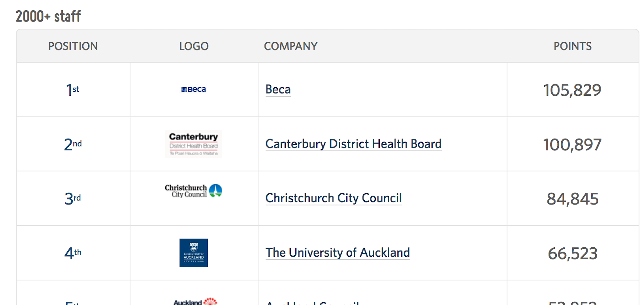This screenshot has width=644, height=305.
Task: Click the University of Auckland crest logo
Action: point(193,253)
